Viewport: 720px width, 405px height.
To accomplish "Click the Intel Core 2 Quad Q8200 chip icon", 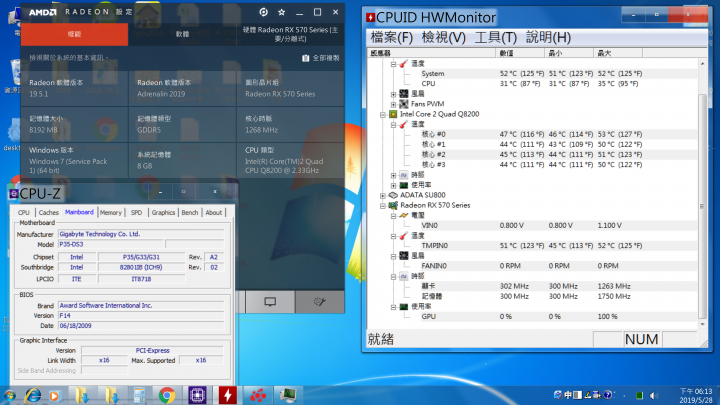I will (393, 114).
